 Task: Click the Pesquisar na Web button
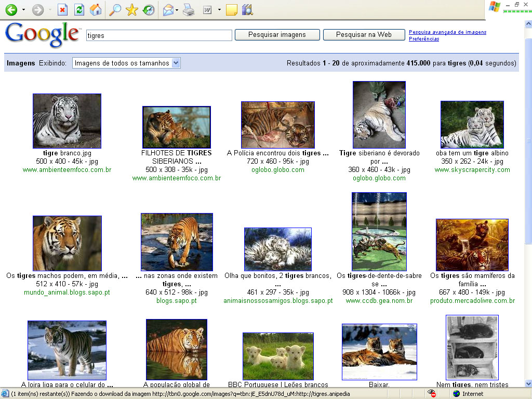(364, 35)
